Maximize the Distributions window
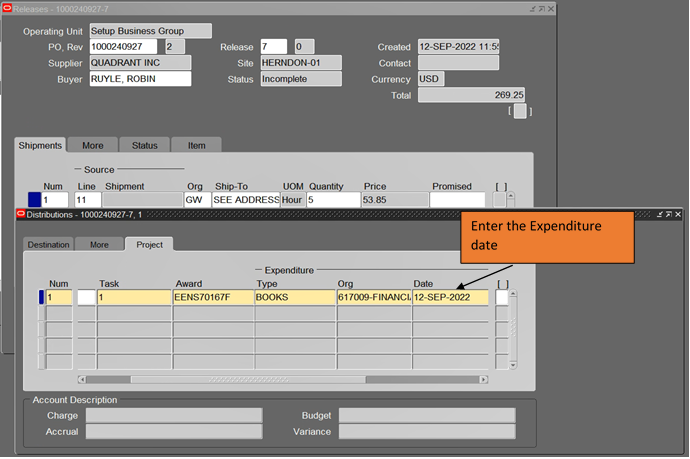 click(668, 214)
